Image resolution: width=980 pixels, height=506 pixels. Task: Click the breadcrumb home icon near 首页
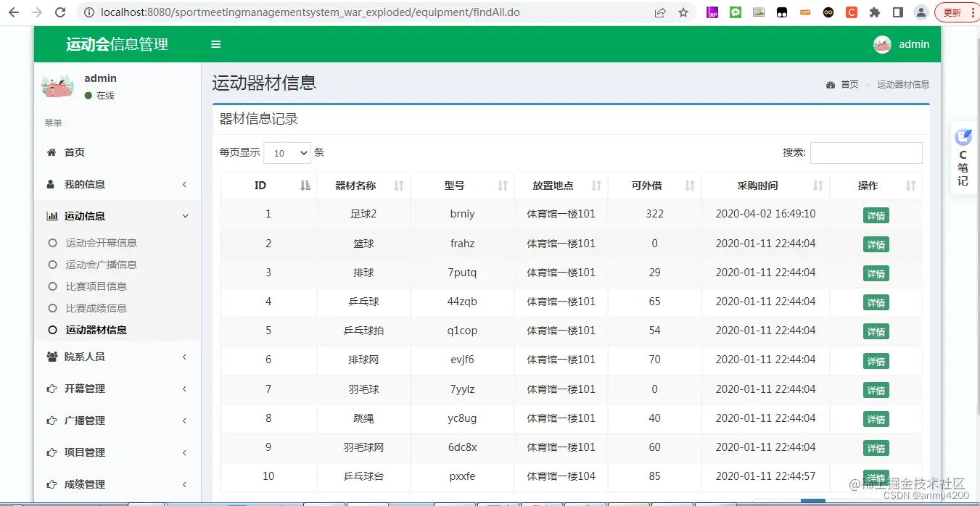pos(831,84)
